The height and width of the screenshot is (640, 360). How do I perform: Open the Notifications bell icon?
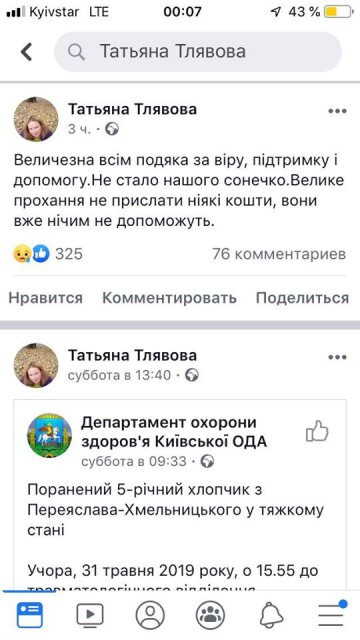271,615
